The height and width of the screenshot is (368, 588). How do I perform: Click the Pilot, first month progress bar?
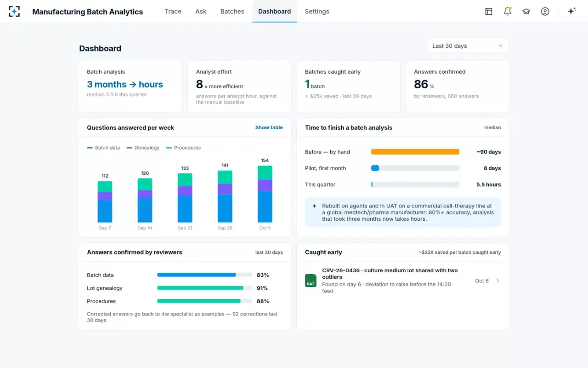(x=415, y=168)
